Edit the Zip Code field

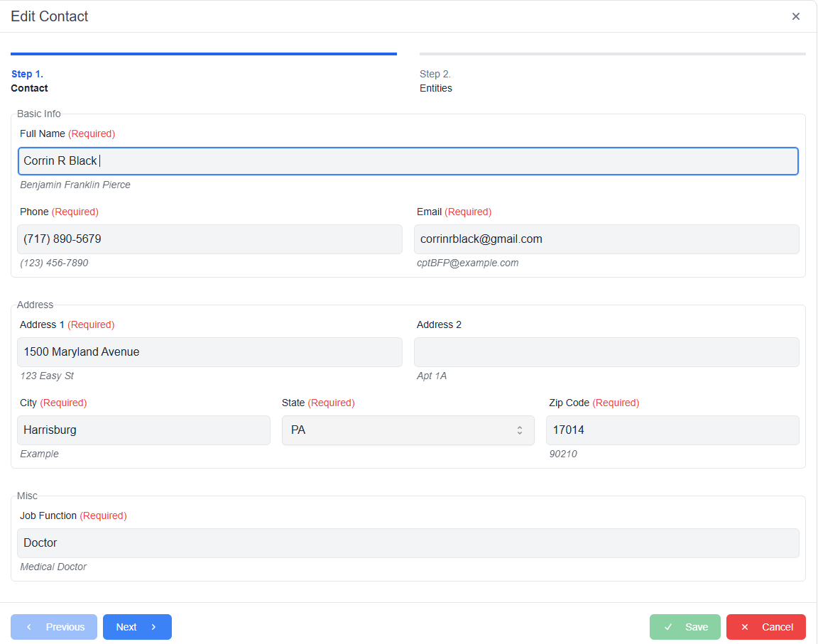[x=672, y=430]
